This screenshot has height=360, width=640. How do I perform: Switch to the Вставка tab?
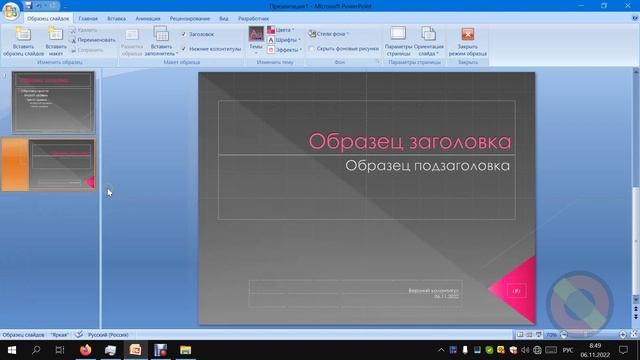click(116, 18)
